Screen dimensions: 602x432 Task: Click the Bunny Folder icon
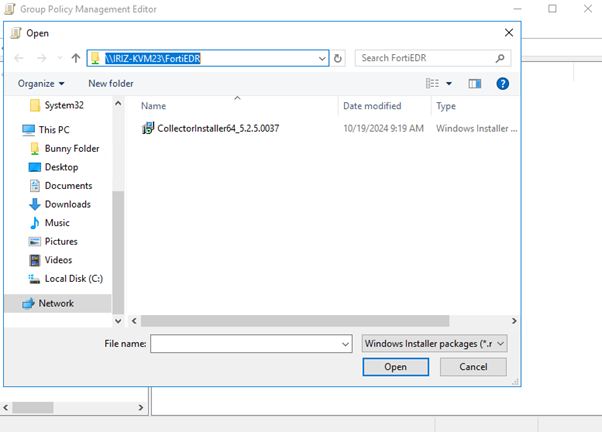tap(35, 149)
